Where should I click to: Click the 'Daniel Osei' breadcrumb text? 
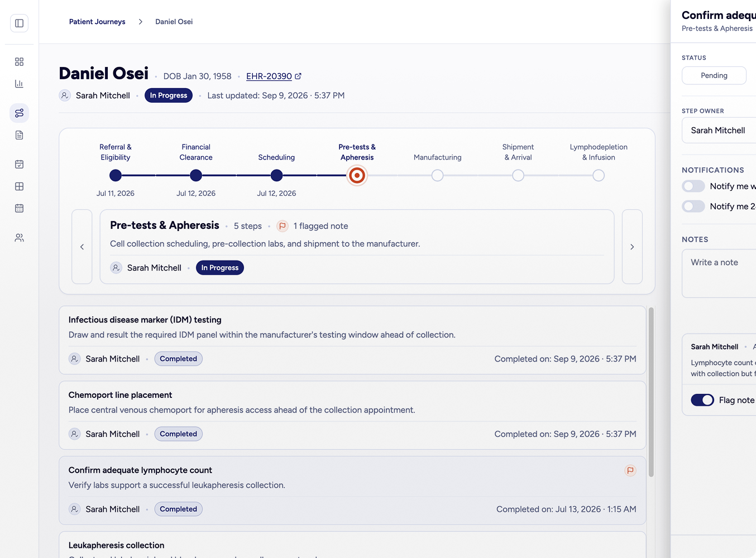174,22
